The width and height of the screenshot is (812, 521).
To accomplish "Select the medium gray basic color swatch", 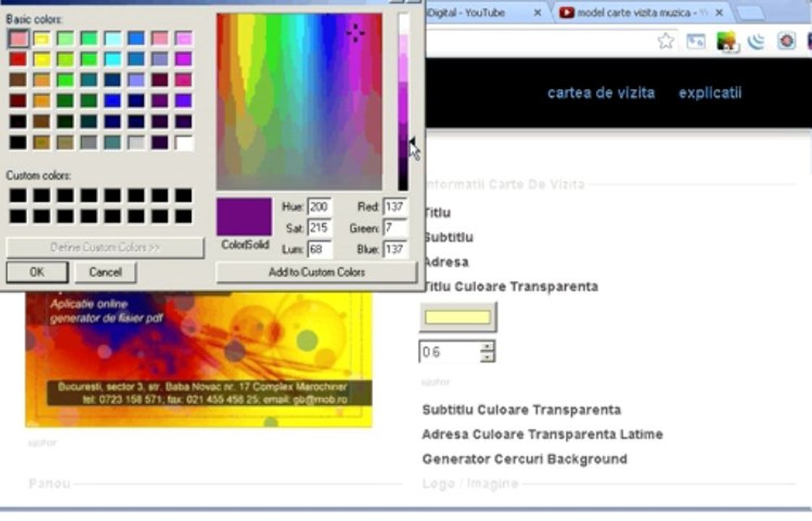I will (x=88, y=142).
